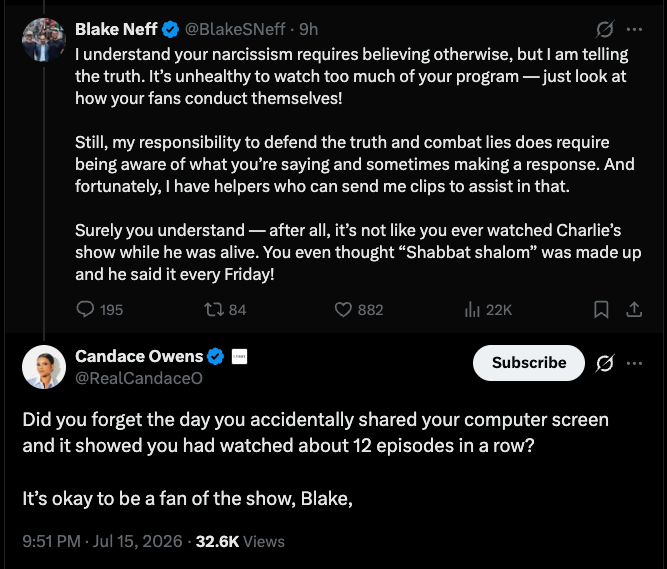The width and height of the screenshot is (667, 569).
Task: Subscribe to Candace Owens
Action: click(529, 363)
